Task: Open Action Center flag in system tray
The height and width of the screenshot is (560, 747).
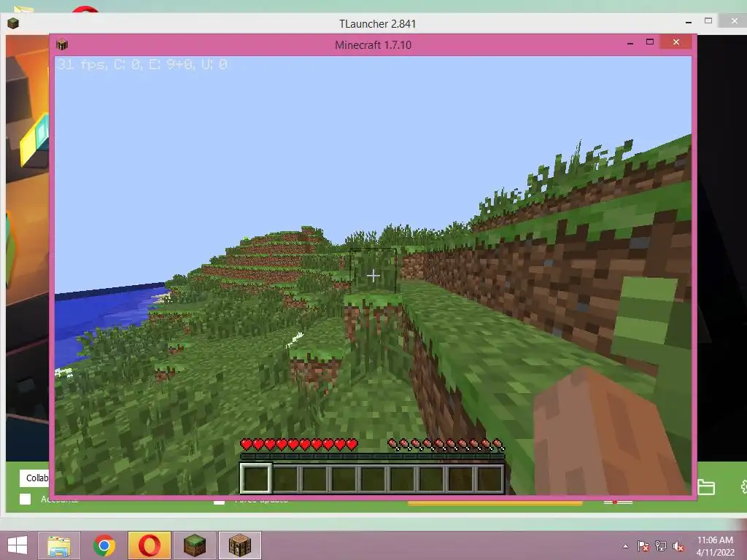Action: (x=643, y=545)
